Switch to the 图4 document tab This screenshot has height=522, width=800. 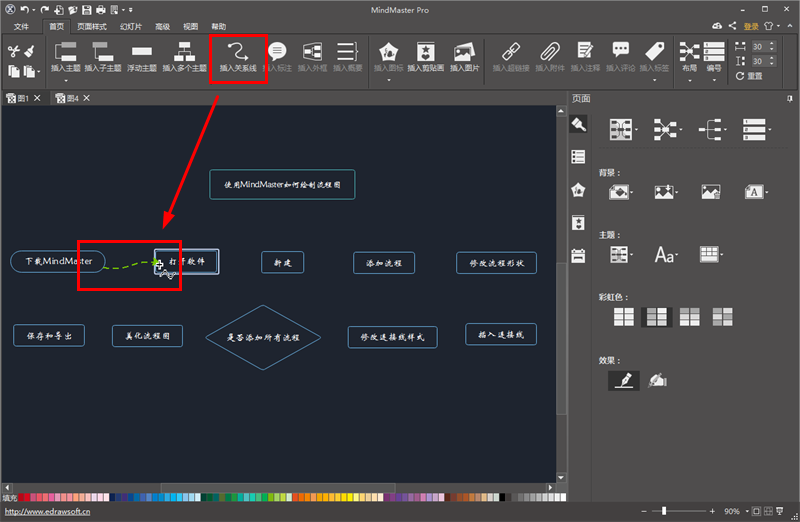click(x=68, y=98)
